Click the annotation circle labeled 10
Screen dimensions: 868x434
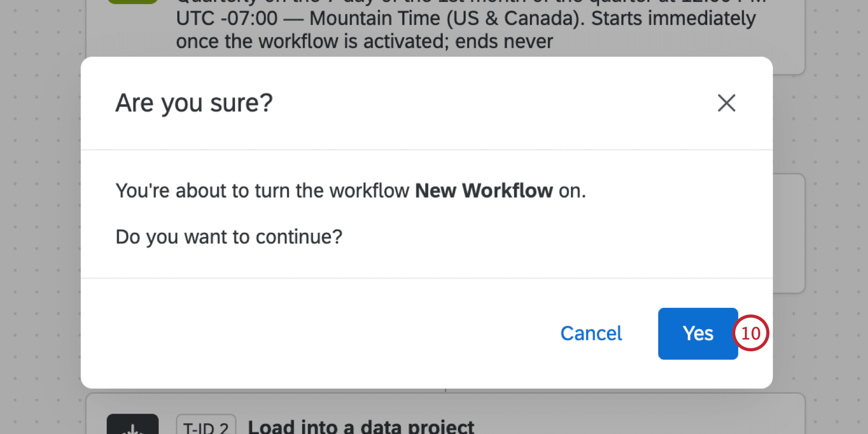click(751, 333)
